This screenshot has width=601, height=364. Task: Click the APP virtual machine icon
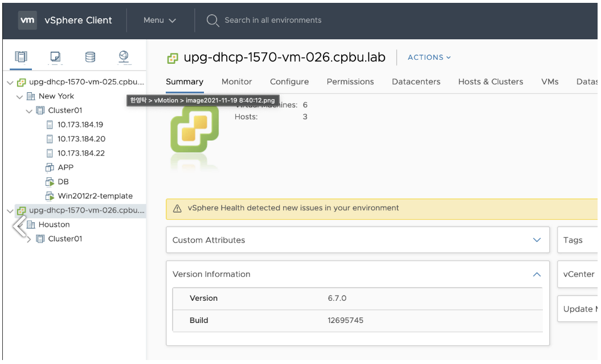pos(50,167)
